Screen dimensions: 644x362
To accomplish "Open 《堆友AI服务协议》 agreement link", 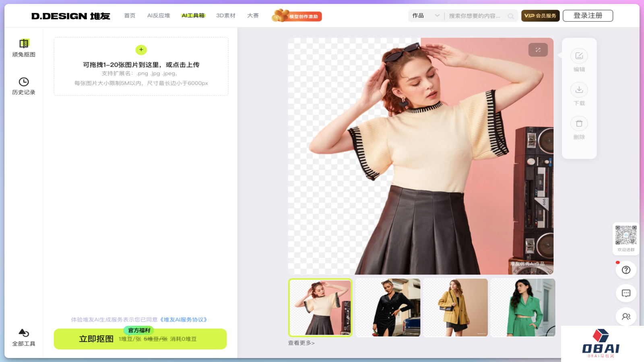I will coord(184,320).
